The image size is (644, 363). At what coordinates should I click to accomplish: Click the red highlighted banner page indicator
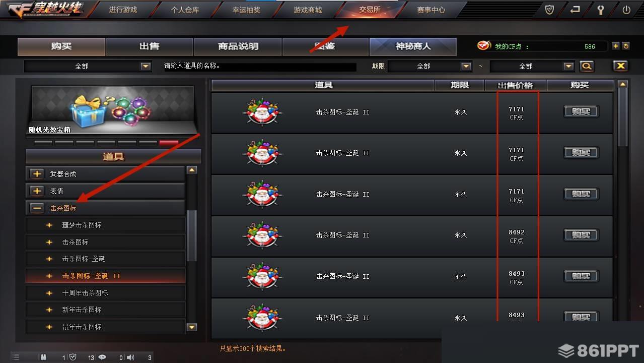pos(169,143)
